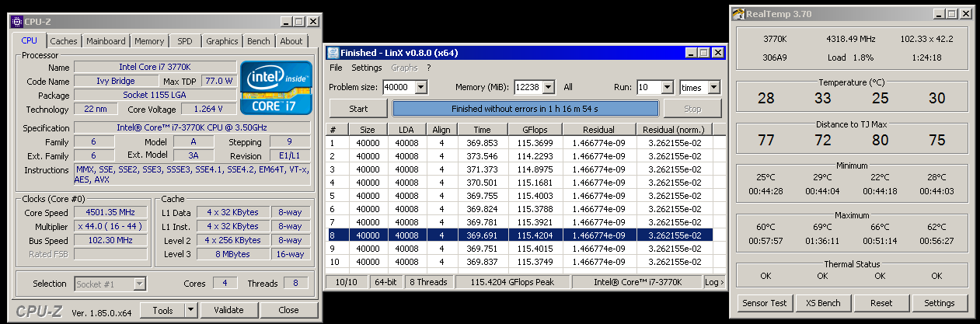
Task: Click the CPU-Z title bar app icon
Action: 16,22
